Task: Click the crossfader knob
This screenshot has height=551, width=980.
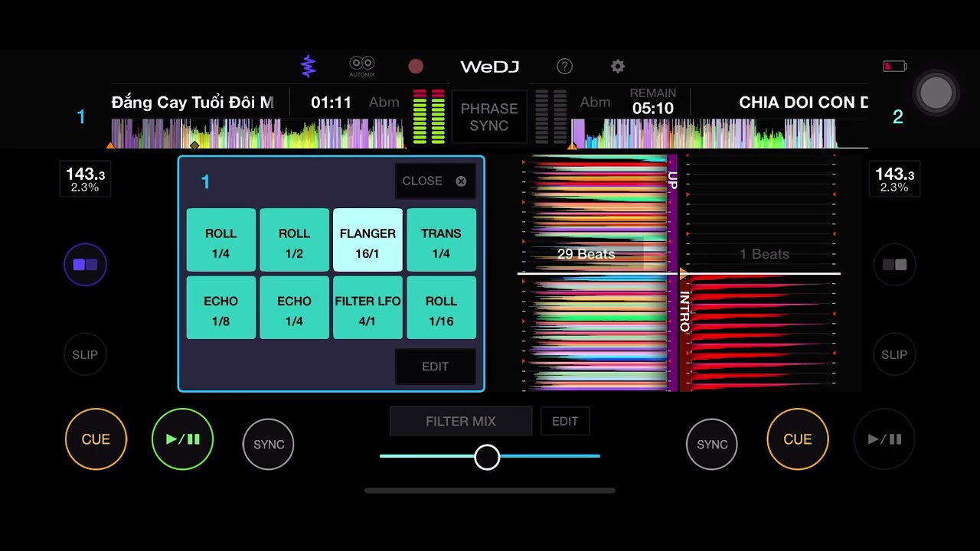Action: click(487, 457)
